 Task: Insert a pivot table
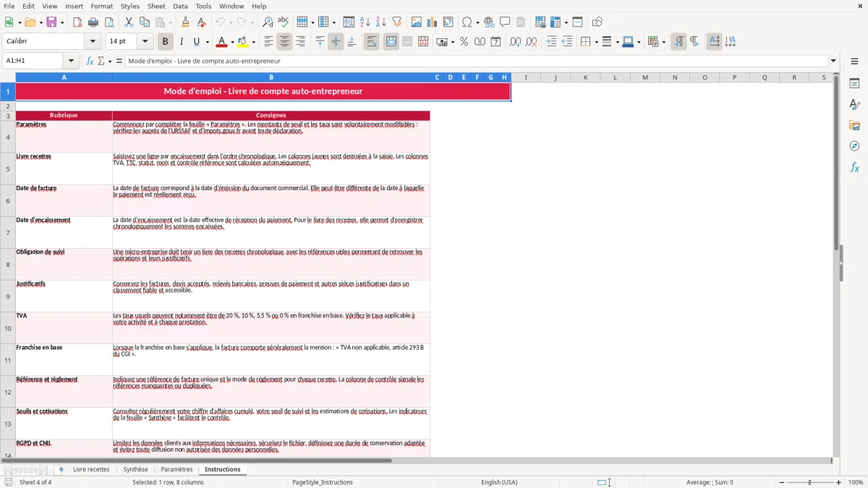[x=448, y=22]
